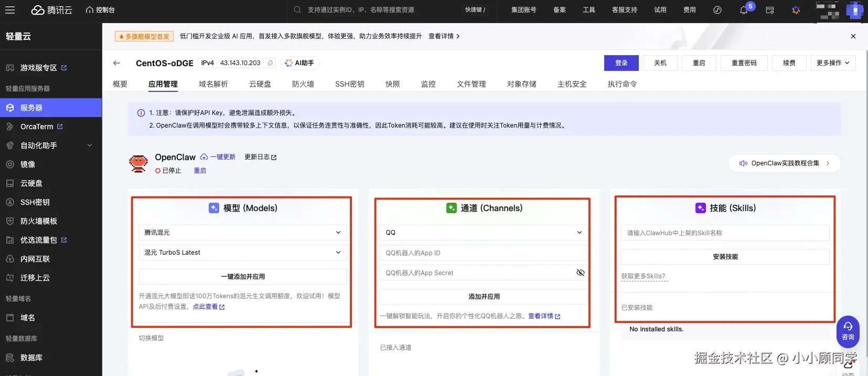Copy the IPv4 address with the copy icon
The width and height of the screenshot is (868, 376).
pyautogui.click(x=270, y=63)
